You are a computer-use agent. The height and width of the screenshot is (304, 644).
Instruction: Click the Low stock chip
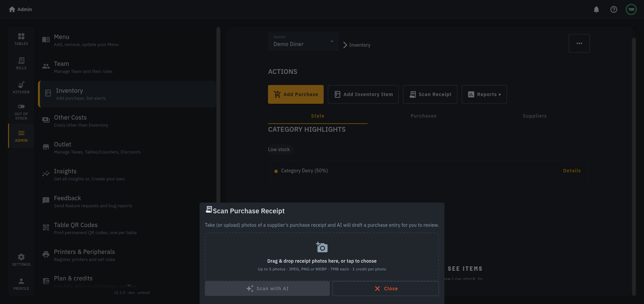click(279, 149)
